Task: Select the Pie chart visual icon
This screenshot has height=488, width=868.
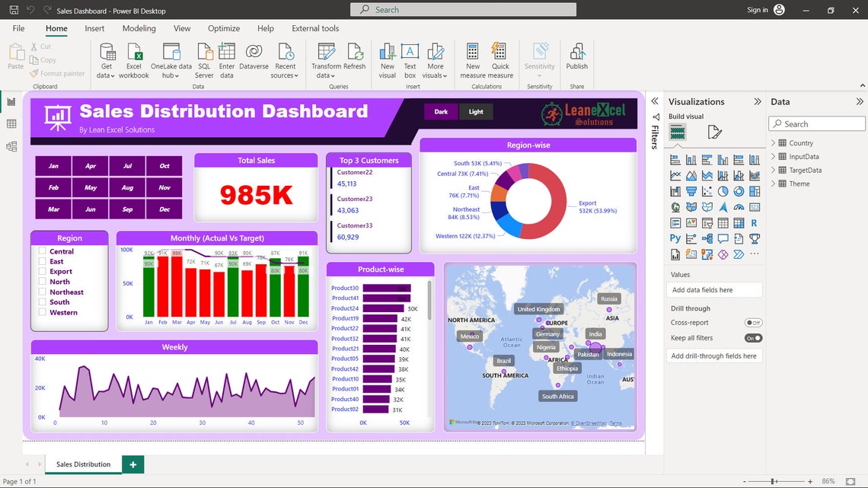Action: click(x=723, y=190)
